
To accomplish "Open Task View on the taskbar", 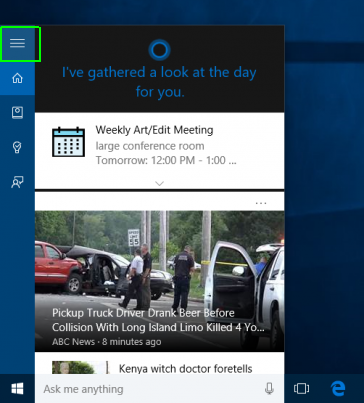I will coord(301,389).
